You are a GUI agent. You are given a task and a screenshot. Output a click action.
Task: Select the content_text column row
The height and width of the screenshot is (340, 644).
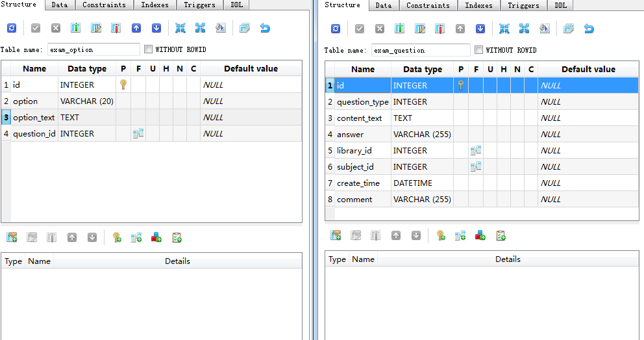coord(482,118)
